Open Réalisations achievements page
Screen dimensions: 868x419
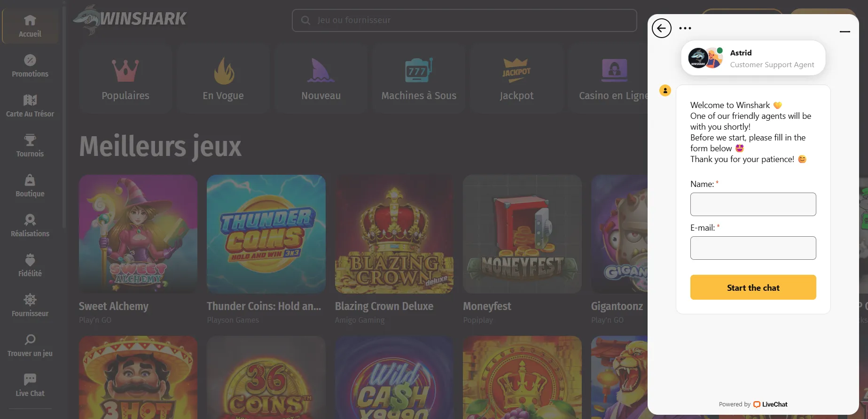(30, 226)
